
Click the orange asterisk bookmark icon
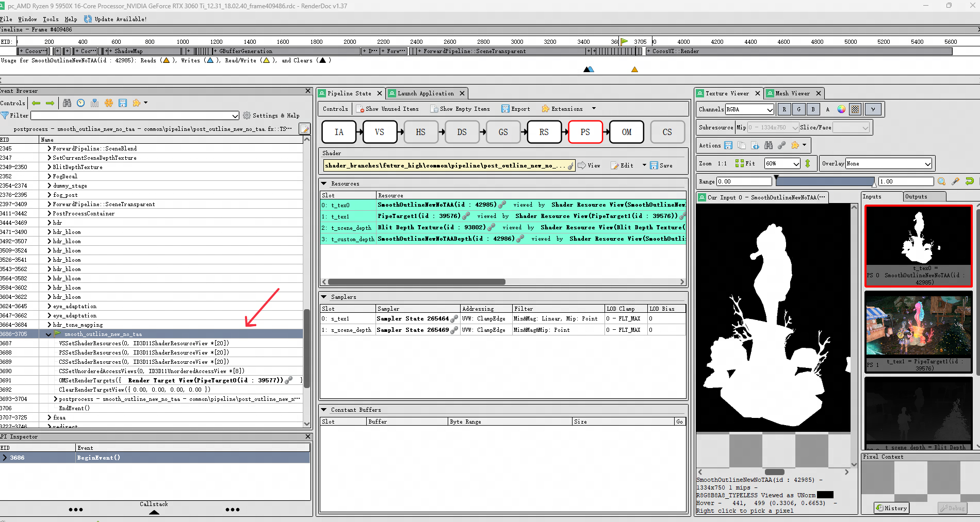[x=109, y=103]
